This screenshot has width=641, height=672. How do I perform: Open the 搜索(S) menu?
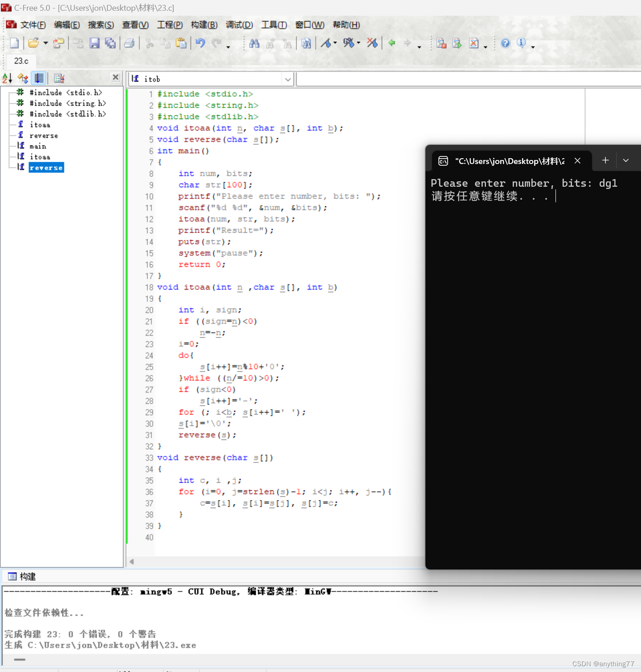click(x=101, y=25)
